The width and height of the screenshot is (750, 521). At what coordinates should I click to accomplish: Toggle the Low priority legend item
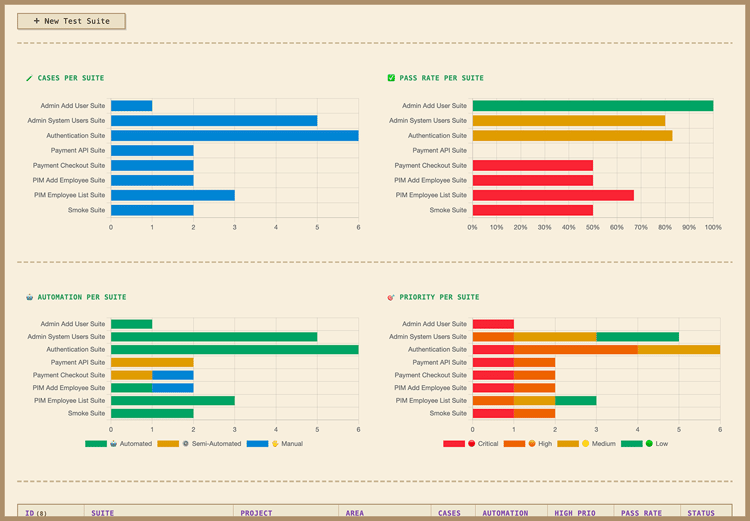tap(644, 443)
